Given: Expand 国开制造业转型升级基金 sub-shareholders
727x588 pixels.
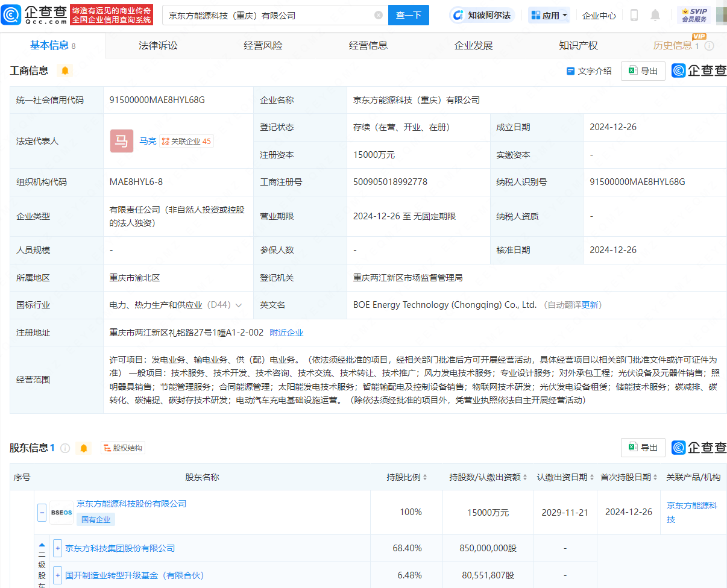Looking at the screenshot, I should tap(58, 575).
